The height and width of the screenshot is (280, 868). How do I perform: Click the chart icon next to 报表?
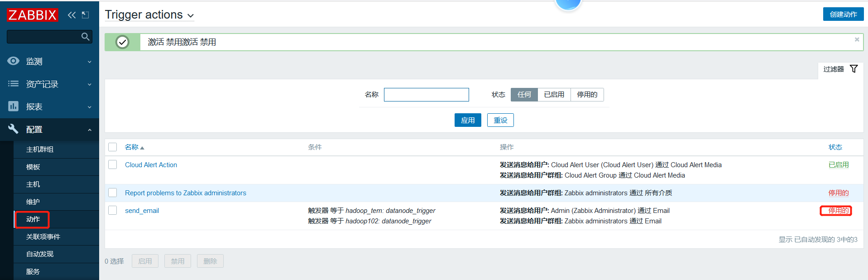[14, 106]
